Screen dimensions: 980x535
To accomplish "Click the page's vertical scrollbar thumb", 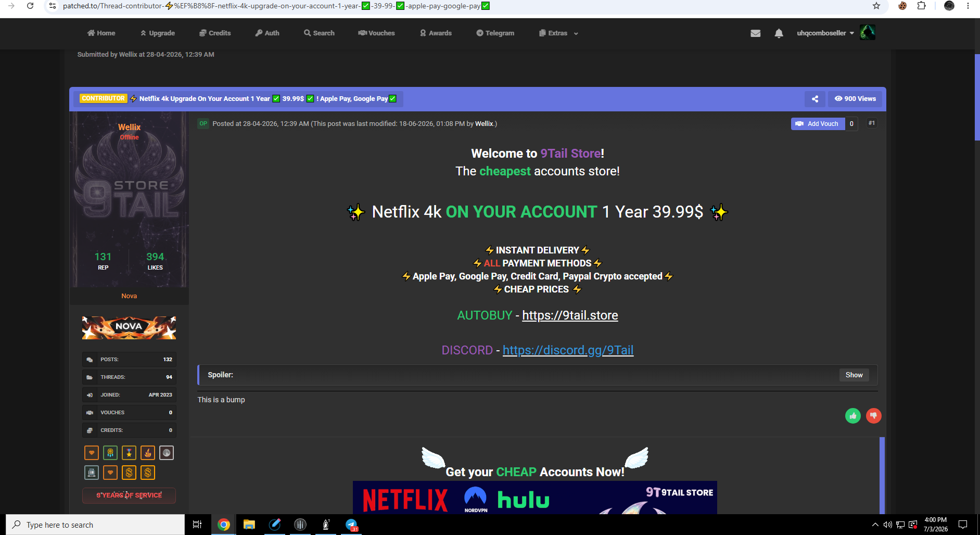I will tap(977, 97).
